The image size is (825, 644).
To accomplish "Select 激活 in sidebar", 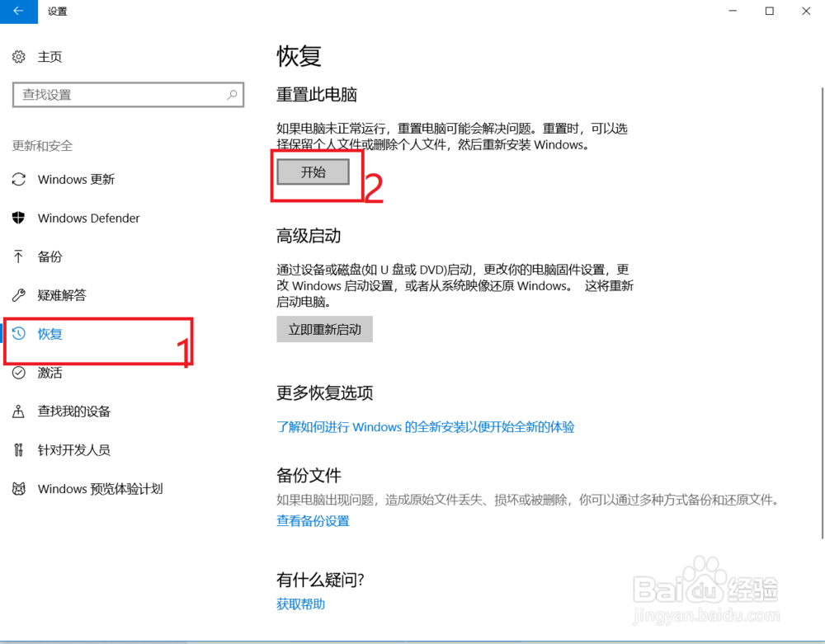I will click(50, 372).
